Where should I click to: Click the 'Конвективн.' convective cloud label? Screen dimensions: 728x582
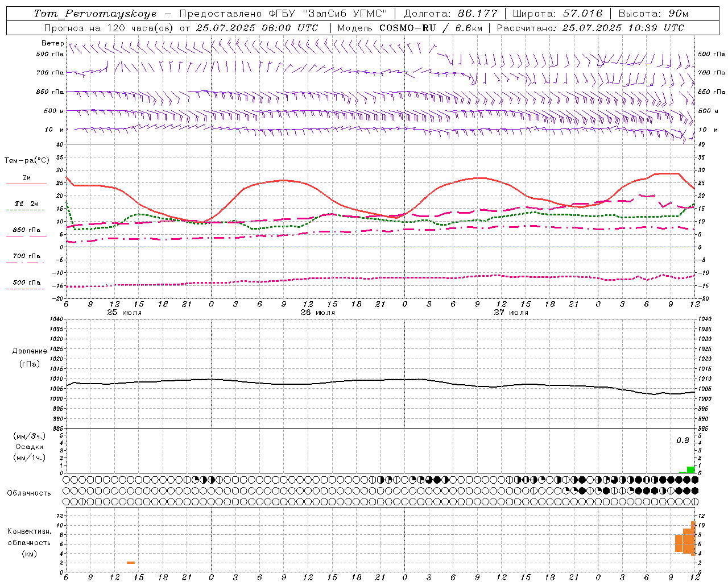coord(29,531)
